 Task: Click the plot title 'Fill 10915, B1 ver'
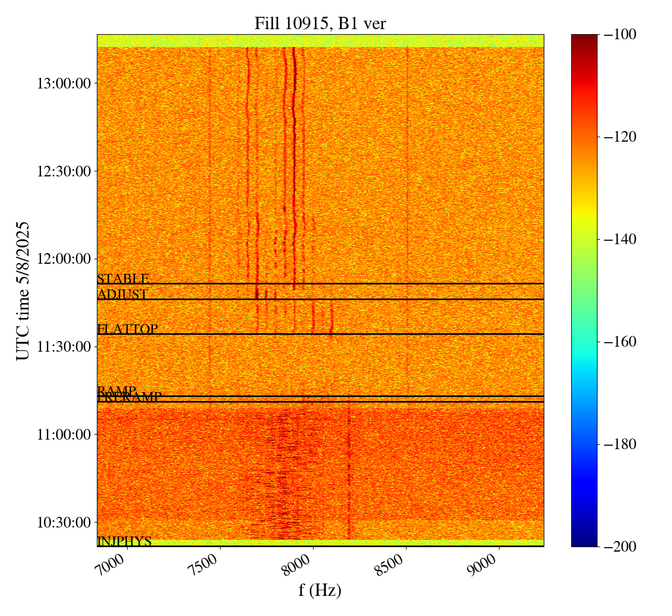tap(320, 23)
